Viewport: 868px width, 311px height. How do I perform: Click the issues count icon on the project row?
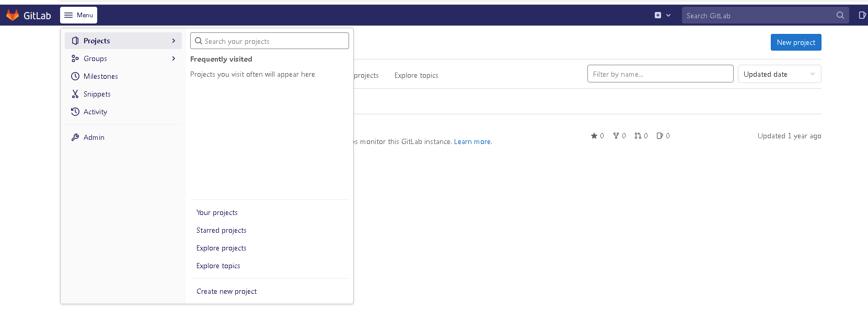point(660,136)
